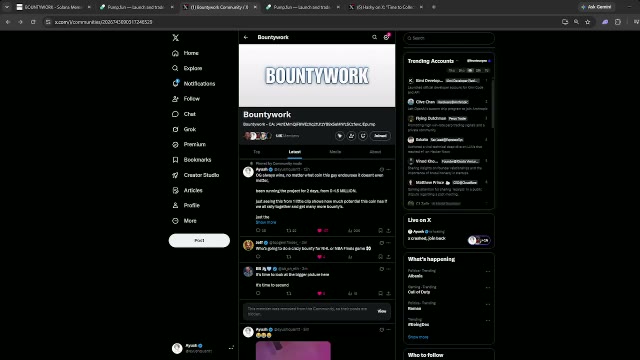Open Follow in the left sidebar
The height and width of the screenshot is (360, 640).
tap(186, 99)
